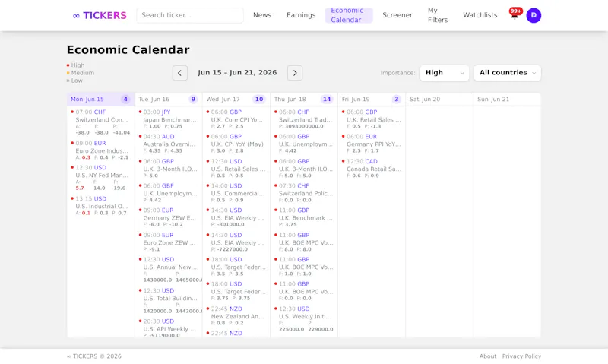
Task: Open Germany PPI YoY... event
Action: pos(372,144)
